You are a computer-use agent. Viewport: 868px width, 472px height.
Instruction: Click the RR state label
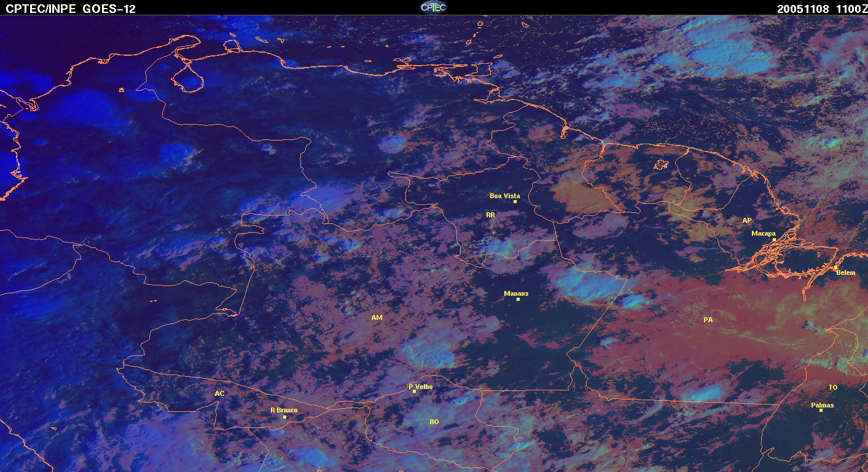tap(490, 215)
